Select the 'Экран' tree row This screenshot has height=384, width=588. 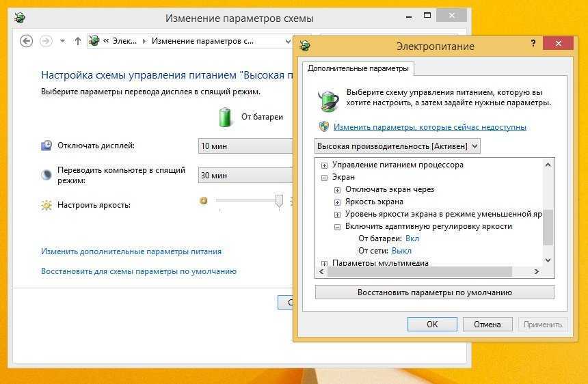click(343, 177)
